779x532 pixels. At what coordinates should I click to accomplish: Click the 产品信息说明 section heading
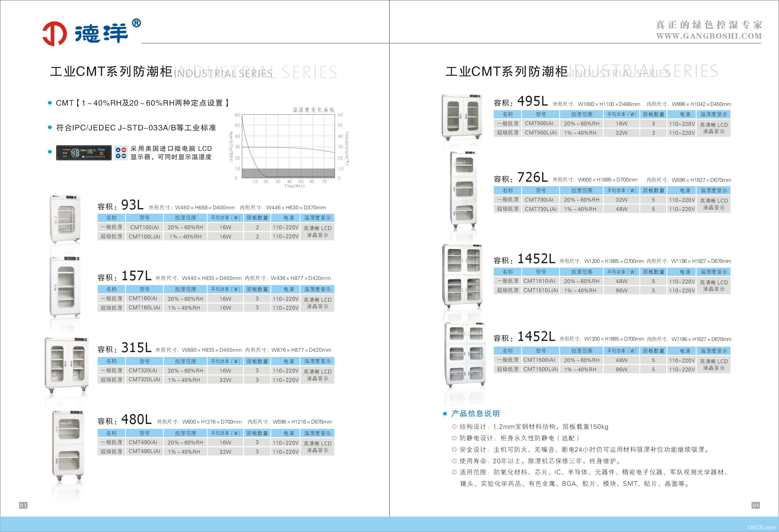click(475, 413)
